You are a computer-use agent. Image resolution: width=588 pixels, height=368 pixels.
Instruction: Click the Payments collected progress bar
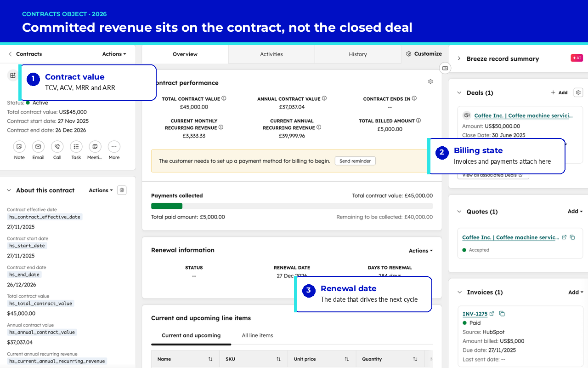(292, 206)
